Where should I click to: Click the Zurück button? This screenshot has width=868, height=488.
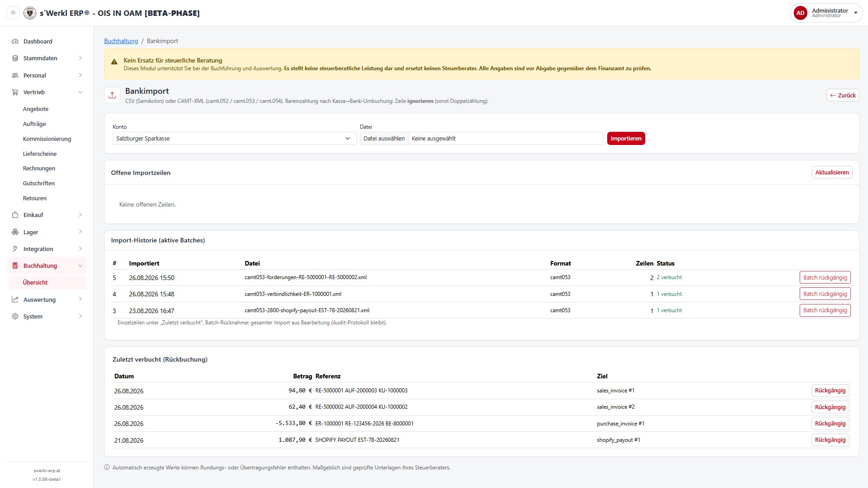click(842, 95)
